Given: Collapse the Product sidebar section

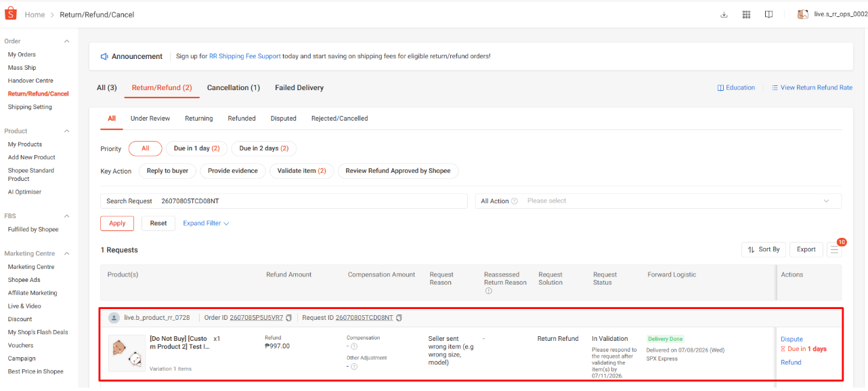Looking at the screenshot, I should (66, 131).
